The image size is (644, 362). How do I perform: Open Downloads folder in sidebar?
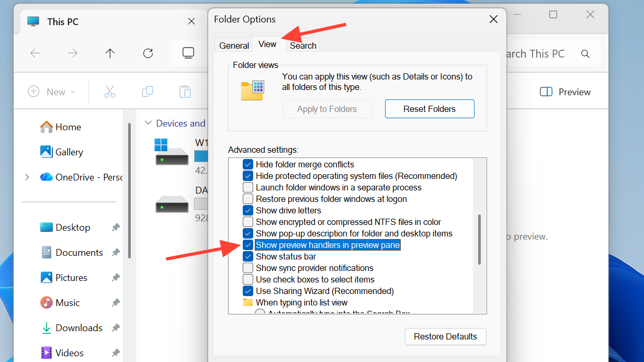(x=78, y=328)
